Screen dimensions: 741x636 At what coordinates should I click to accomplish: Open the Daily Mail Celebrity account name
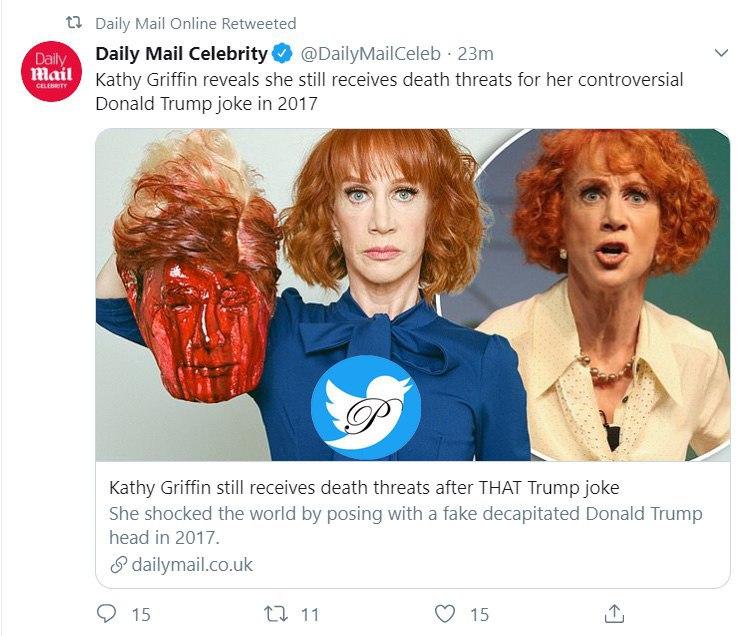pyautogui.click(x=181, y=54)
